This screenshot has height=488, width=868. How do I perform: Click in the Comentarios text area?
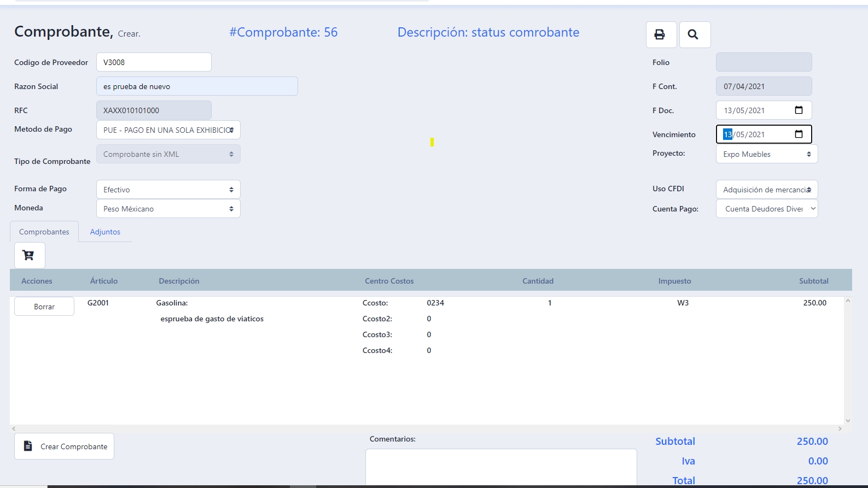500,466
